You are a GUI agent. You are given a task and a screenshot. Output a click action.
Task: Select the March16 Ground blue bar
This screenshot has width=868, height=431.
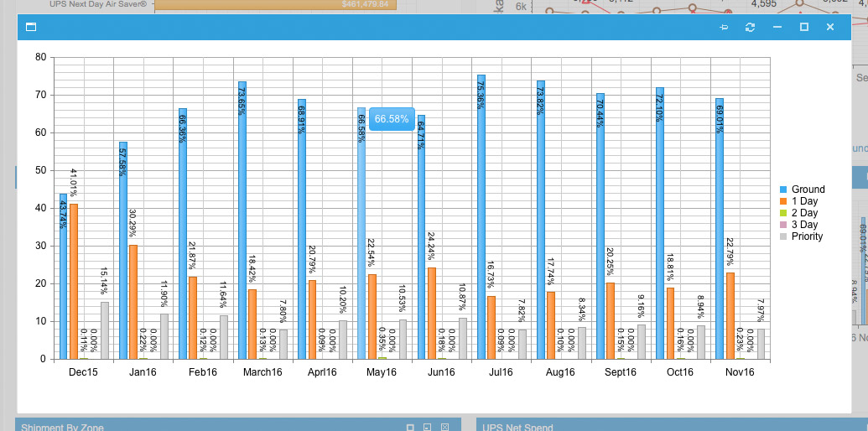click(x=242, y=220)
